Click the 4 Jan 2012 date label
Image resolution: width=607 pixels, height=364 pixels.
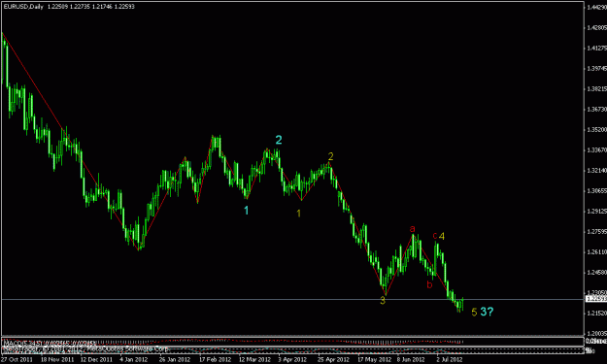[134, 360]
